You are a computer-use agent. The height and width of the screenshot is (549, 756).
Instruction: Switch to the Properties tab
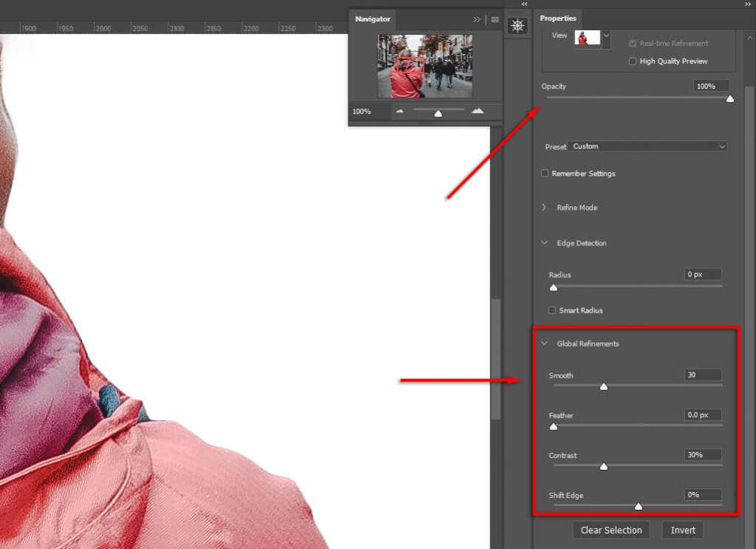click(558, 18)
